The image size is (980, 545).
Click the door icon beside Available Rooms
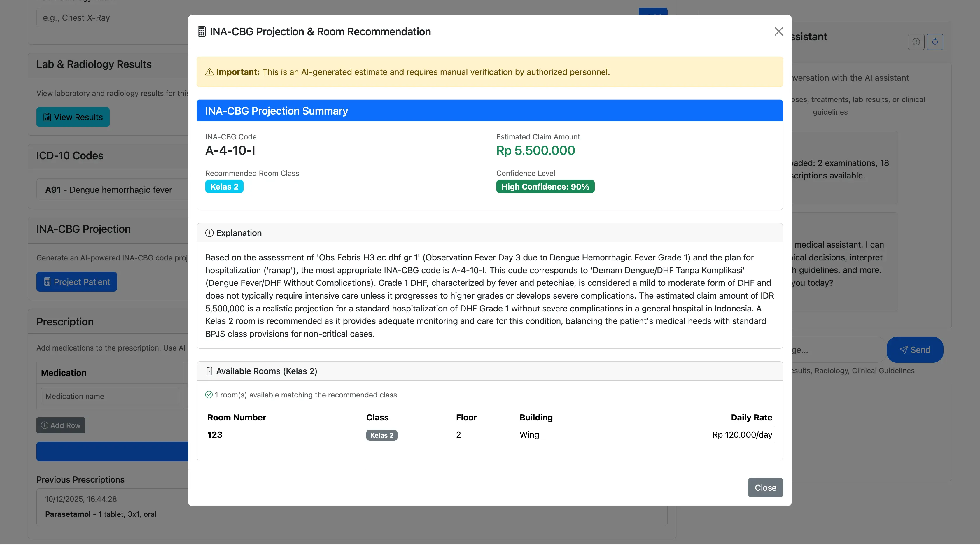point(209,371)
